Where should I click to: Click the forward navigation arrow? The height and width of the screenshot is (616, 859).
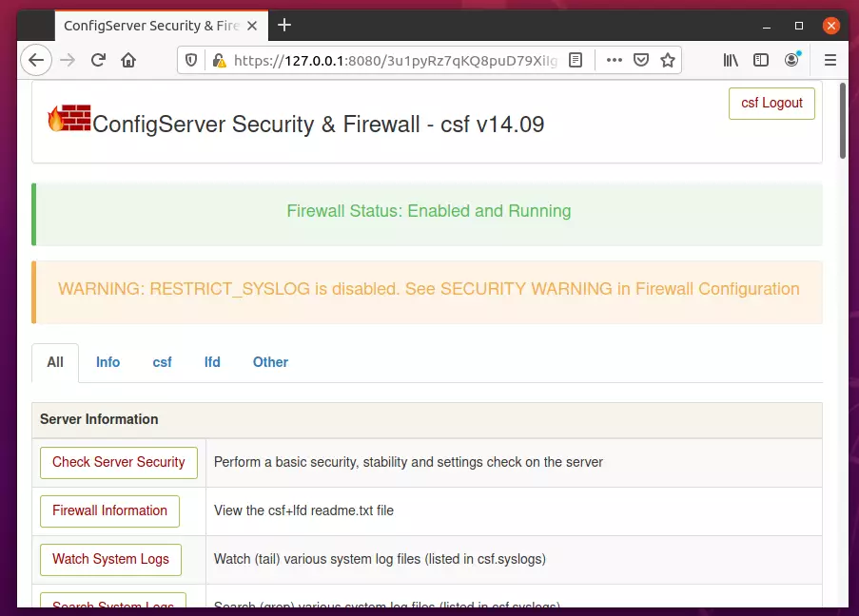[x=68, y=60]
